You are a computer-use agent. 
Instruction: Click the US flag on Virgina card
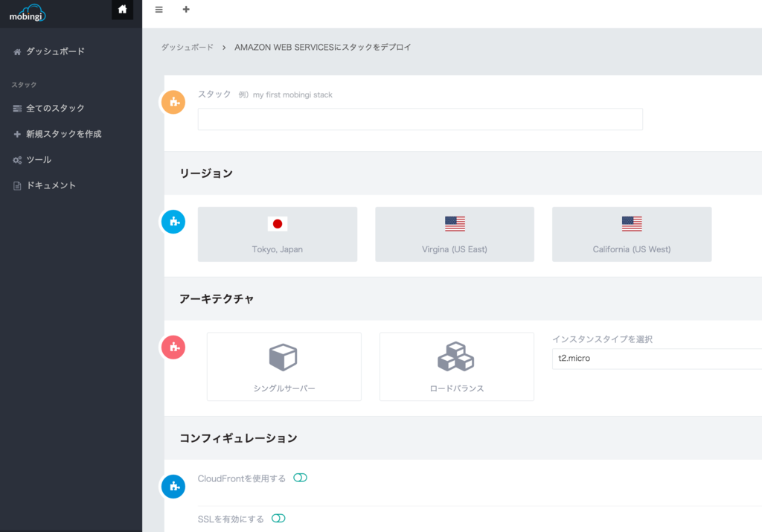point(455,223)
